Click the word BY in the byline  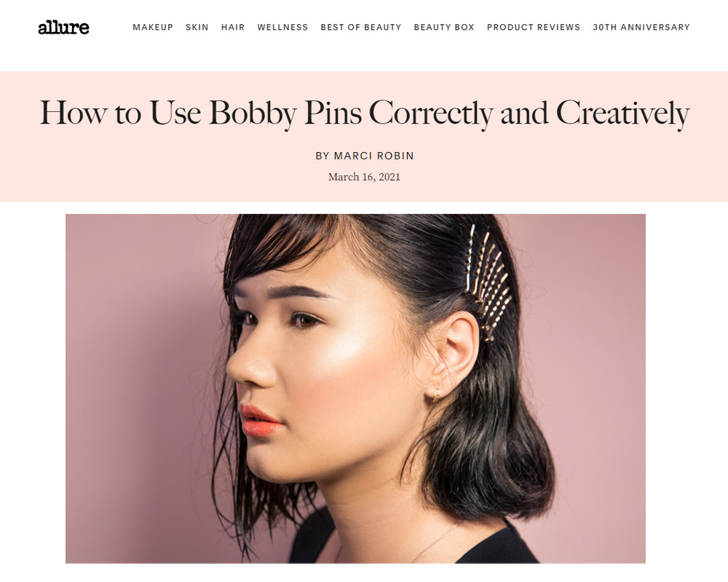coord(323,156)
